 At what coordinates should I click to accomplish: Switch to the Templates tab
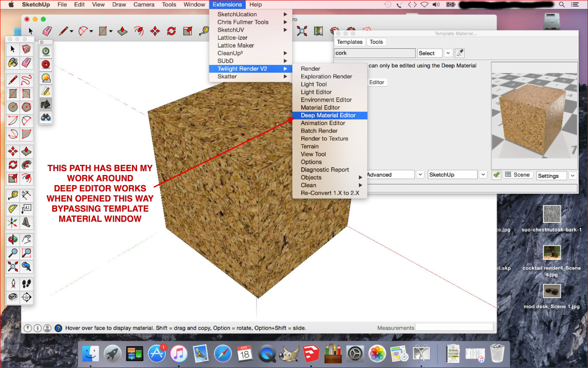coord(349,42)
